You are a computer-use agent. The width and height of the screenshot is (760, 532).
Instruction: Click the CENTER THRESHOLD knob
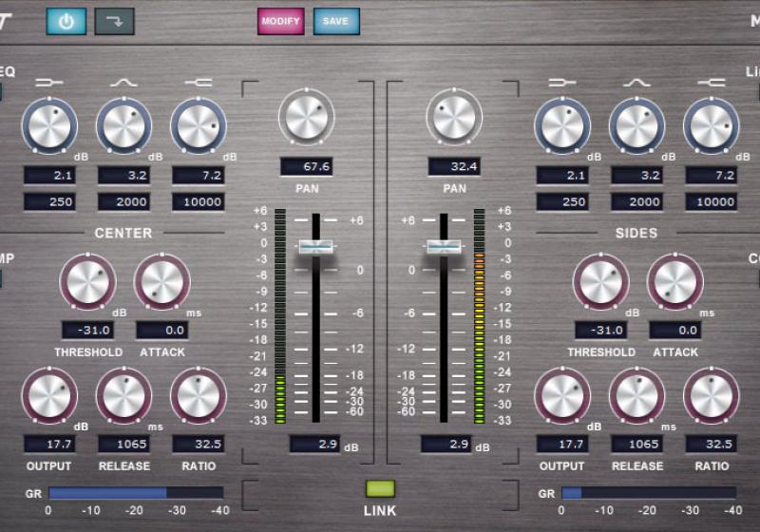[87, 281]
